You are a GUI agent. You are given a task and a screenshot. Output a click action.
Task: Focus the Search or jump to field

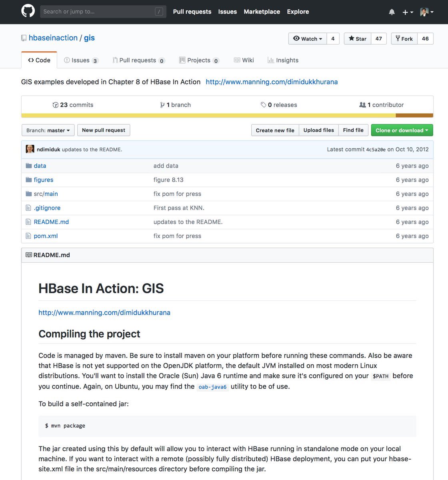pyautogui.click(x=104, y=12)
